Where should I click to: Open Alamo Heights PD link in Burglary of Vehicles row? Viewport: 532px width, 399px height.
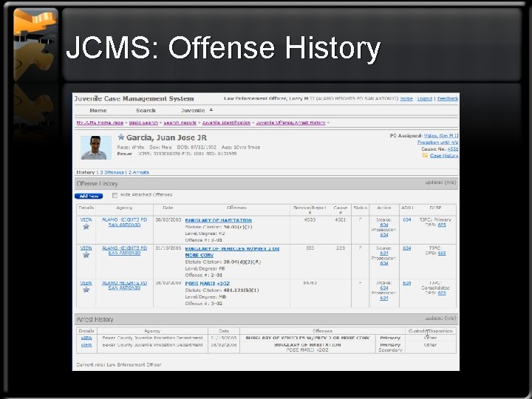[x=125, y=250]
